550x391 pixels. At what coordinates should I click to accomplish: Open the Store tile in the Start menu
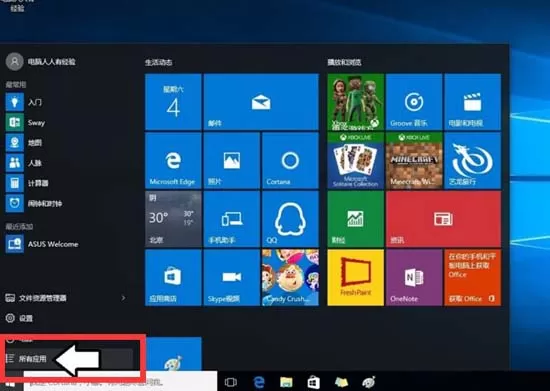[x=173, y=277]
